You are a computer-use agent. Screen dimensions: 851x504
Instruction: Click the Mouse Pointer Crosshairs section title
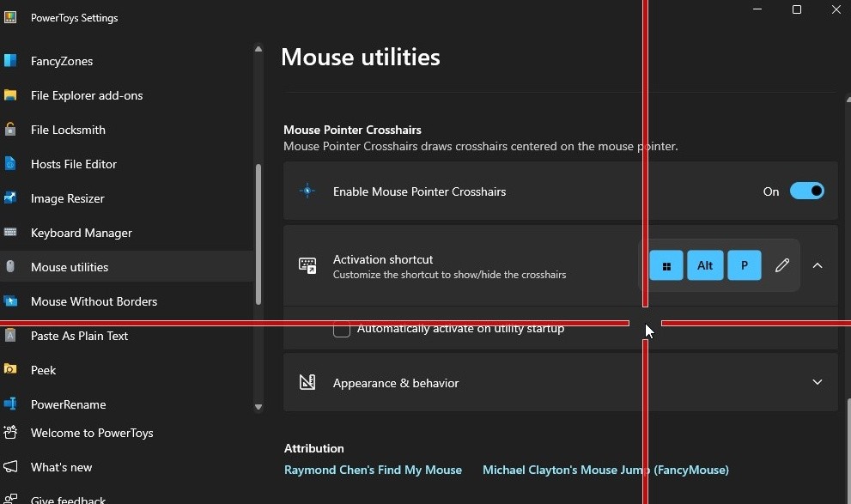pyautogui.click(x=352, y=130)
